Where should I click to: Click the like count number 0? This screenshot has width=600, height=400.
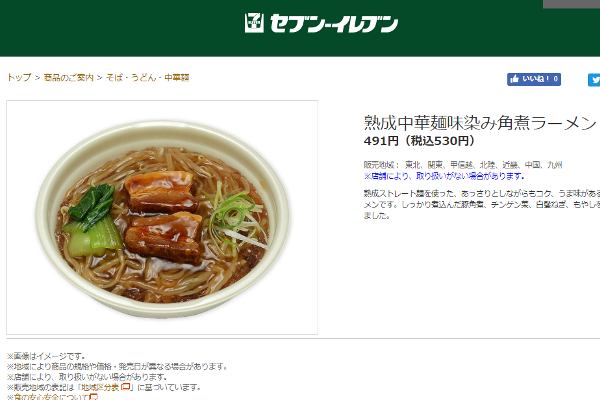coord(556,79)
